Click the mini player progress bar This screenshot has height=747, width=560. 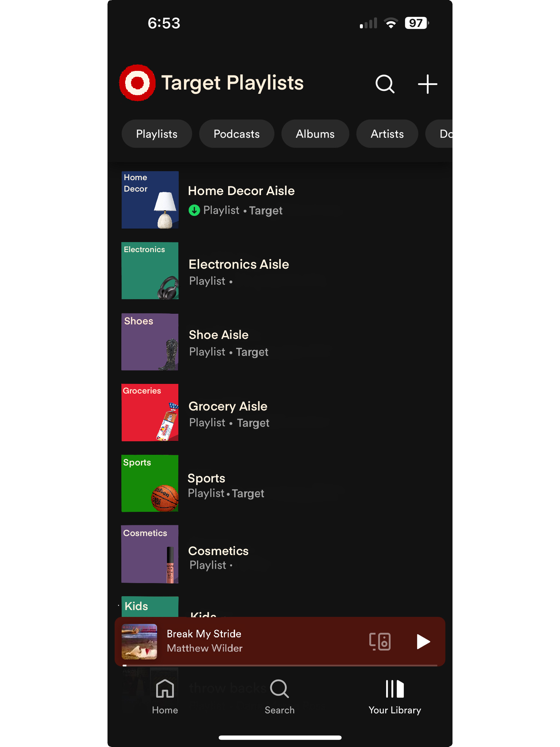pyautogui.click(x=280, y=665)
